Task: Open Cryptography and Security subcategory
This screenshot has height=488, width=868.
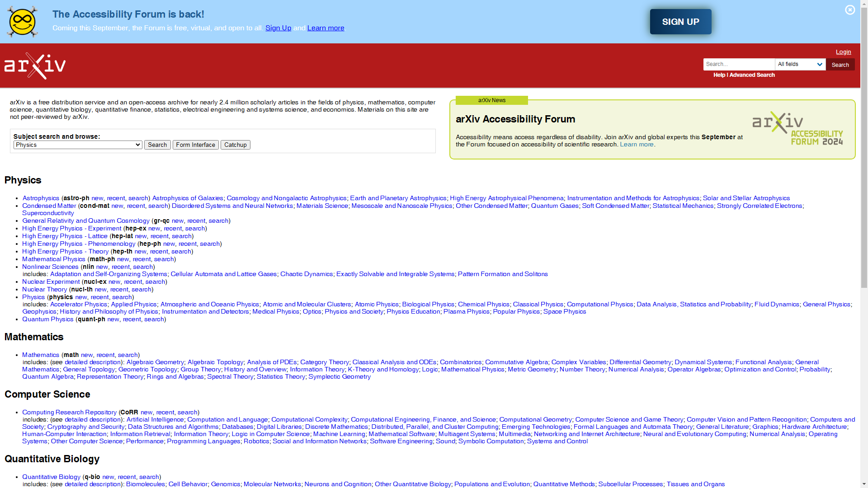Action: click(x=86, y=427)
